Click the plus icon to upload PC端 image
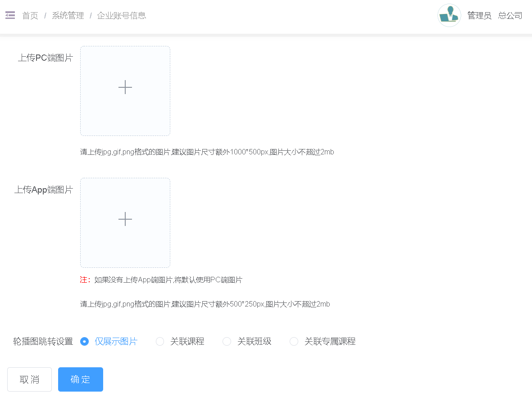This screenshot has width=532, height=406. [x=125, y=87]
